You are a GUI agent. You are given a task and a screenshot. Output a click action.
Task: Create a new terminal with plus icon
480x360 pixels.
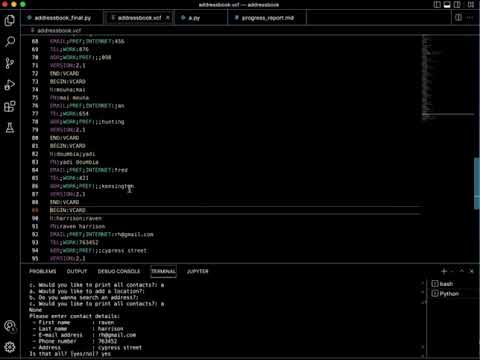tap(444, 271)
